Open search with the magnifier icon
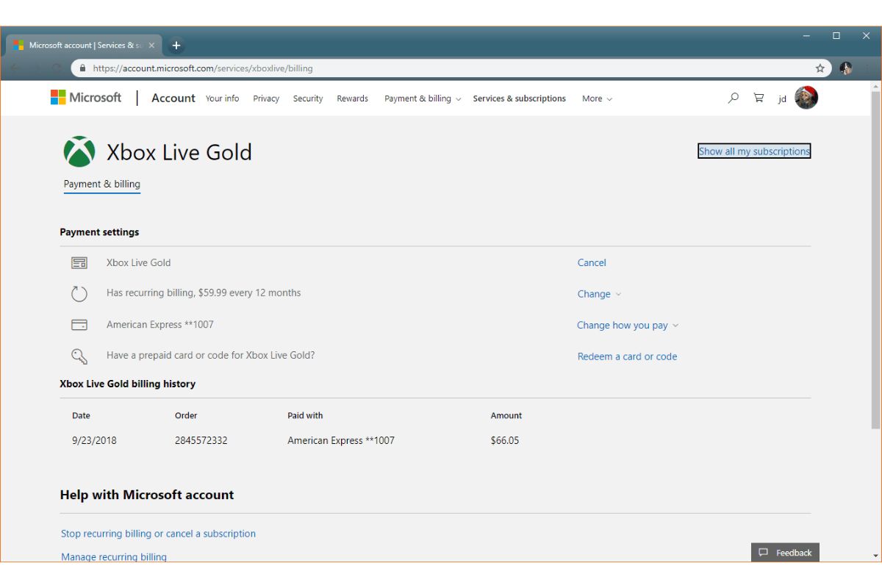The image size is (882, 588). 733,98
